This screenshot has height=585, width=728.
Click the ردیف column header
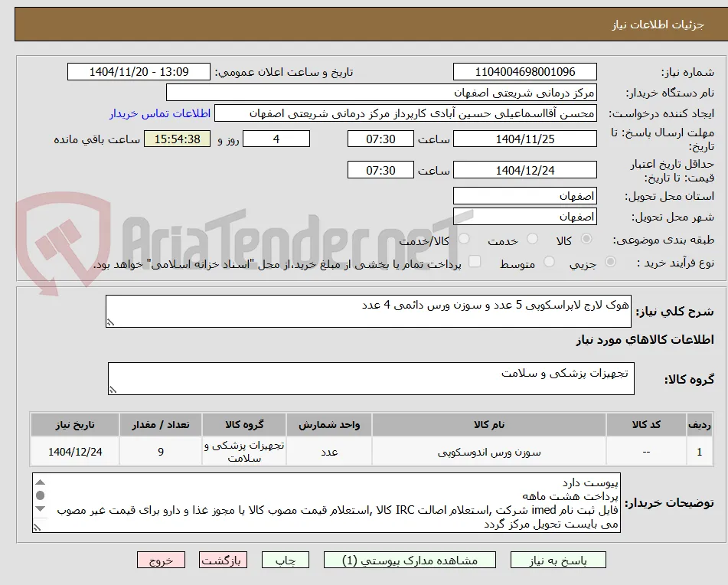[x=699, y=425]
